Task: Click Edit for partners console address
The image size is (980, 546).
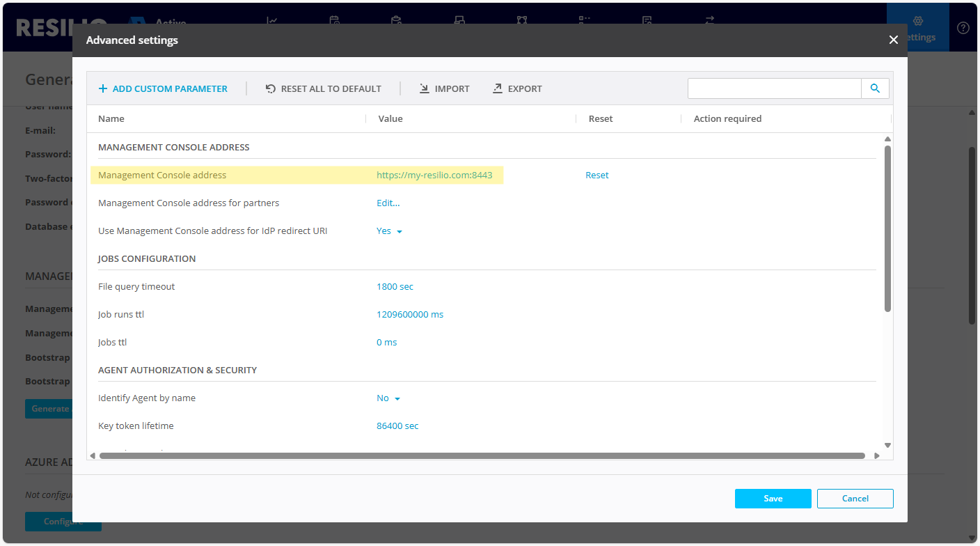Action: point(388,203)
